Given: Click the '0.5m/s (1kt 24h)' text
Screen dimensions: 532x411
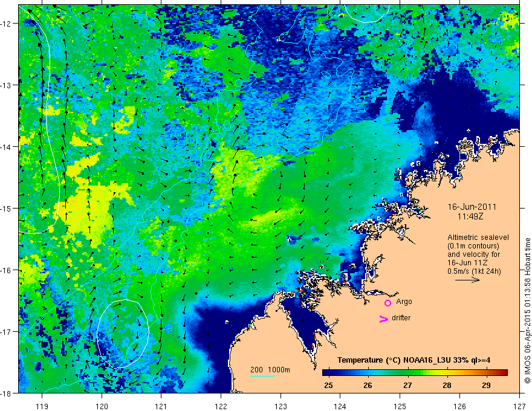Looking at the screenshot, I should tap(474, 271).
